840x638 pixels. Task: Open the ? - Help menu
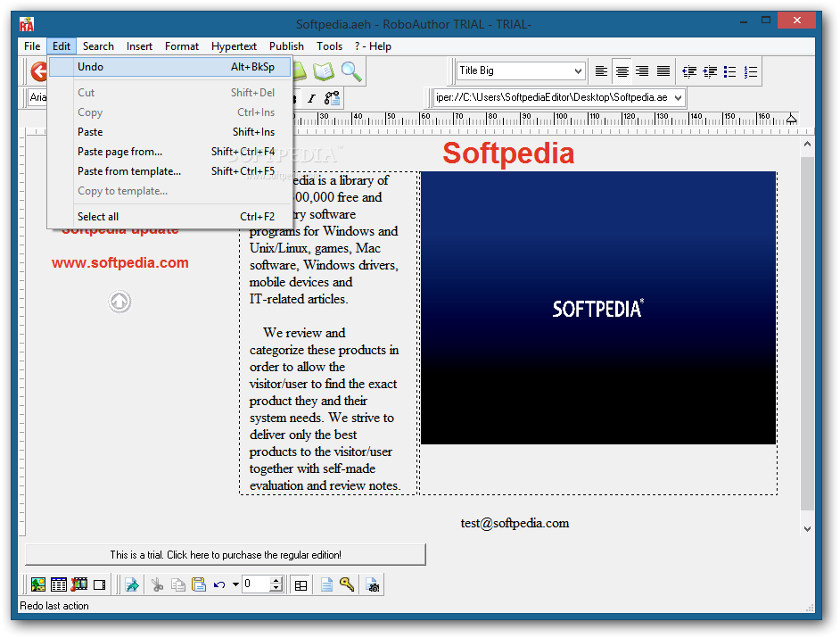coord(373,46)
